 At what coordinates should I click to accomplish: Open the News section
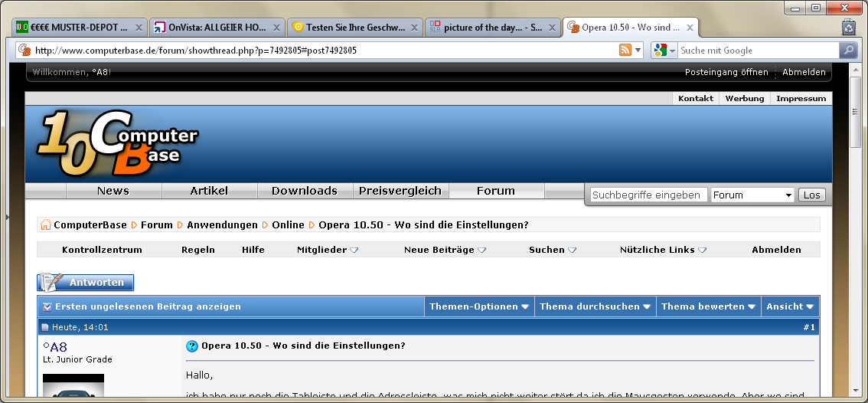coord(113,191)
